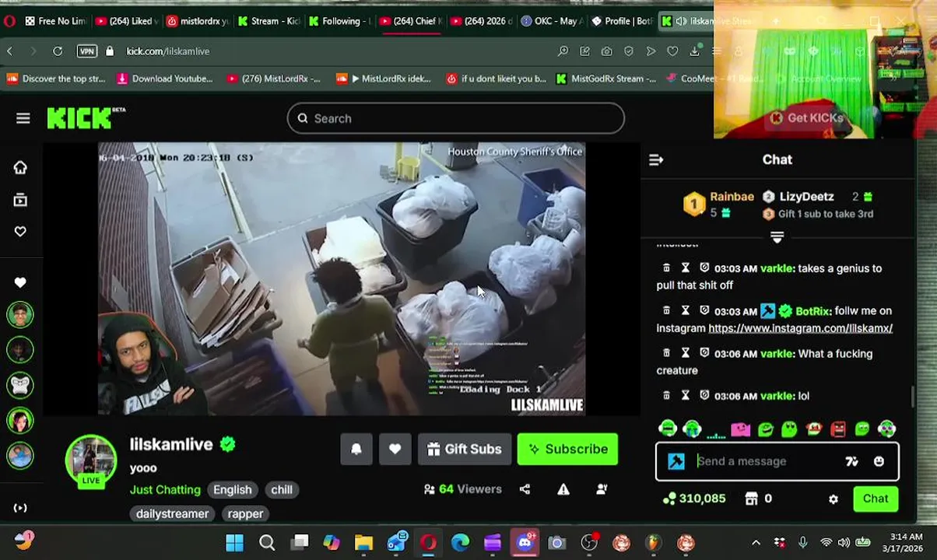Focus the Kick Search field
Screen dimensions: 937x560
tap(456, 118)
